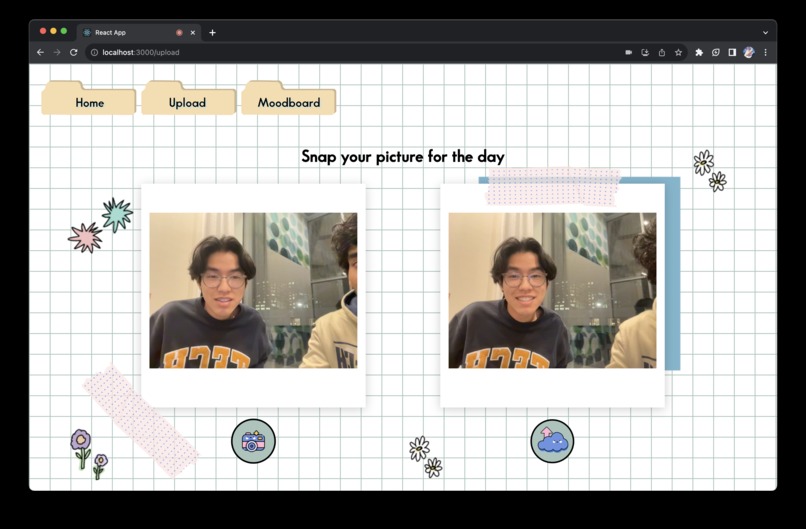Reload the current page
This screenshot has width=806, height=529.
74,52
